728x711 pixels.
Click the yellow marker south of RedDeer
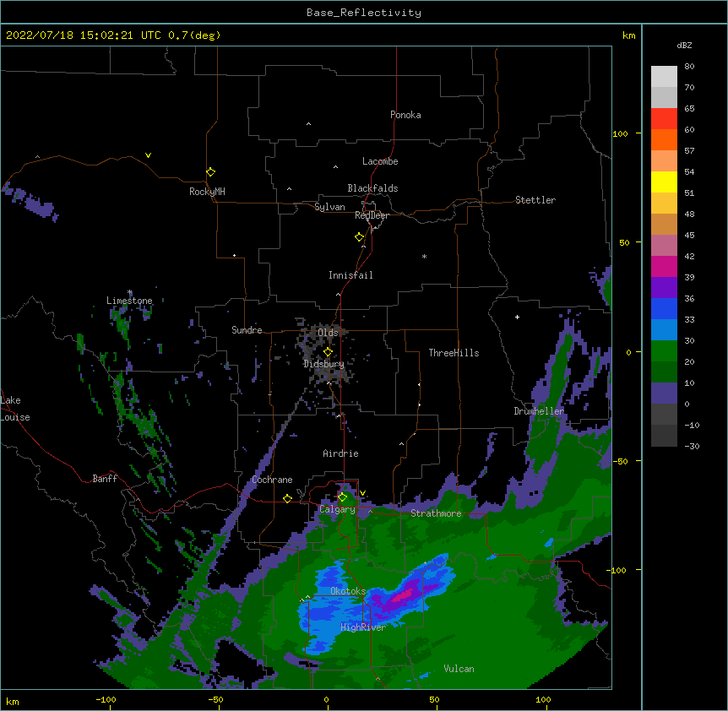point(359,236)
